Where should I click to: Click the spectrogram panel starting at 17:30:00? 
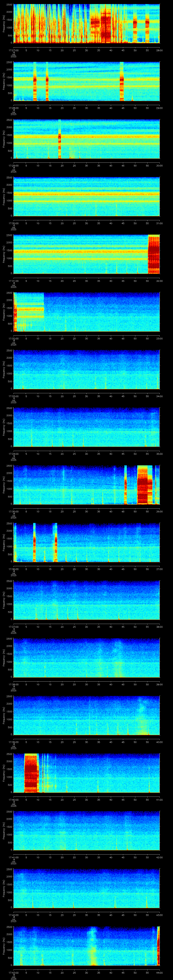pyautogui.click(x=87, y=197)
